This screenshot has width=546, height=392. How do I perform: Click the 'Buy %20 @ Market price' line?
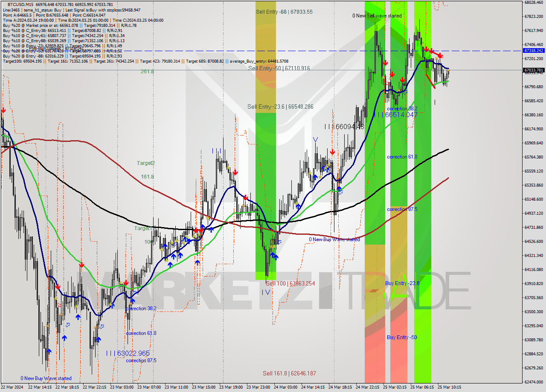click(70, 25)
